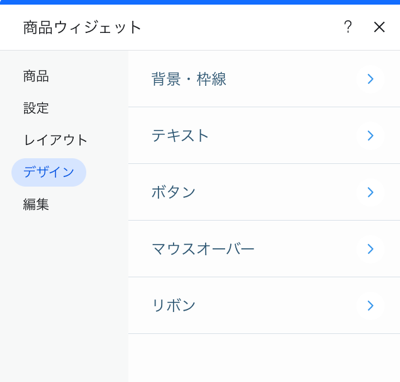The width and height of the screenshot is (400, 382).
Task: Open the リボン design section label
Action: tap(173, 306)
